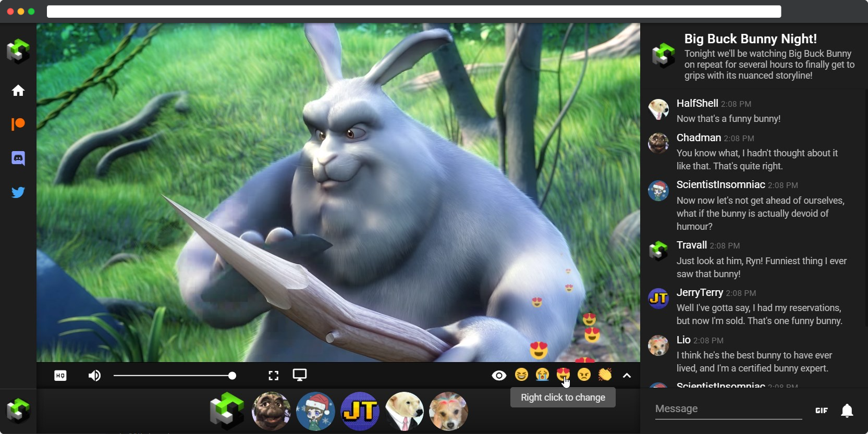Screen dimensions: 868x434
Task: Mute the stream volume speaker icon
Action: pos(94,376)
